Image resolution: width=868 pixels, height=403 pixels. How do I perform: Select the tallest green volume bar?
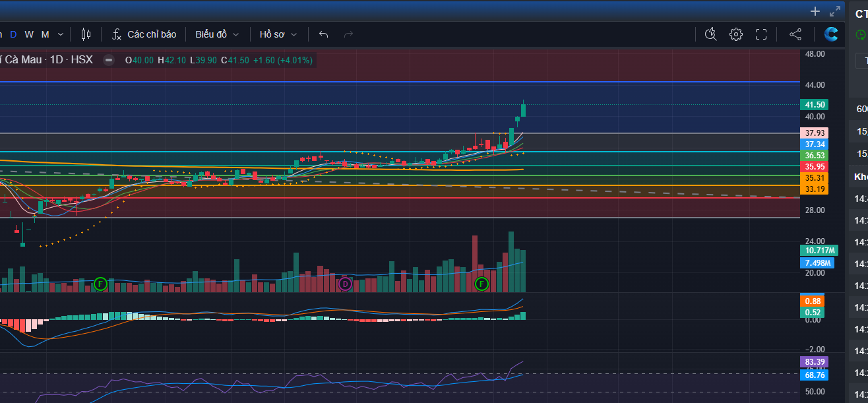511,262
